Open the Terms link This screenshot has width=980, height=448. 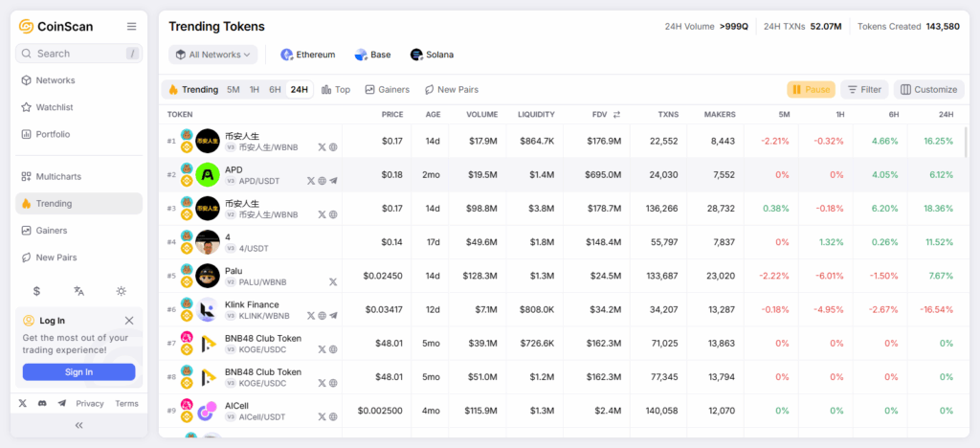click(x=127, y=404)
